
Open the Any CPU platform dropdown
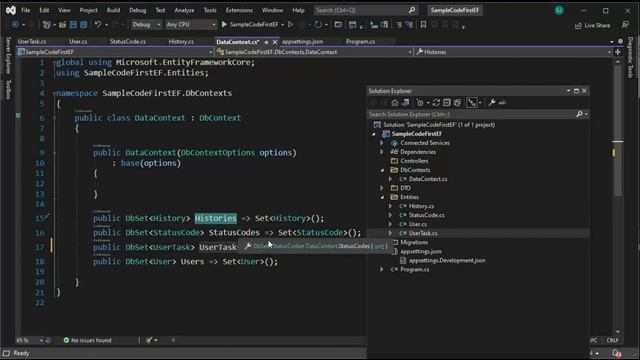[x=190, y=24]
